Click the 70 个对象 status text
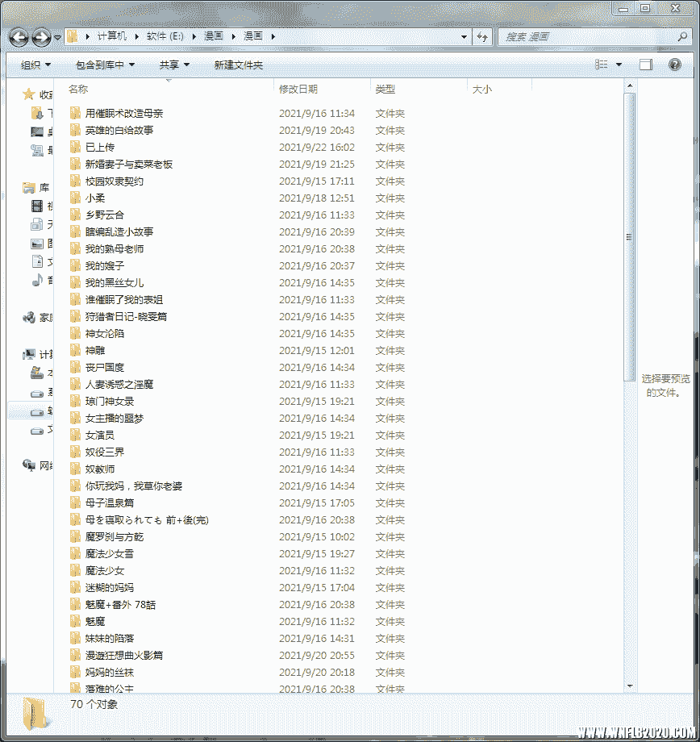This screenshot has height=742, width=700. coord(94,704)
